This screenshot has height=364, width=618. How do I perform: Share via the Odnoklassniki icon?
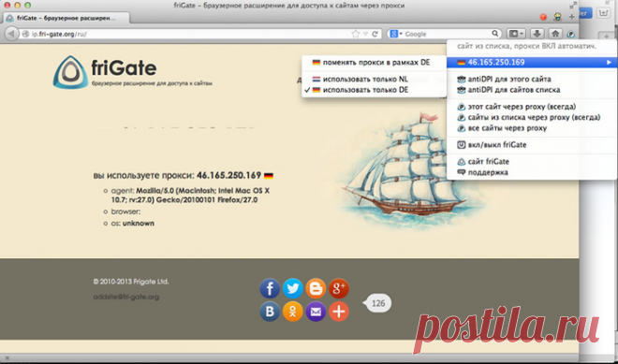(x=293, y=312)
